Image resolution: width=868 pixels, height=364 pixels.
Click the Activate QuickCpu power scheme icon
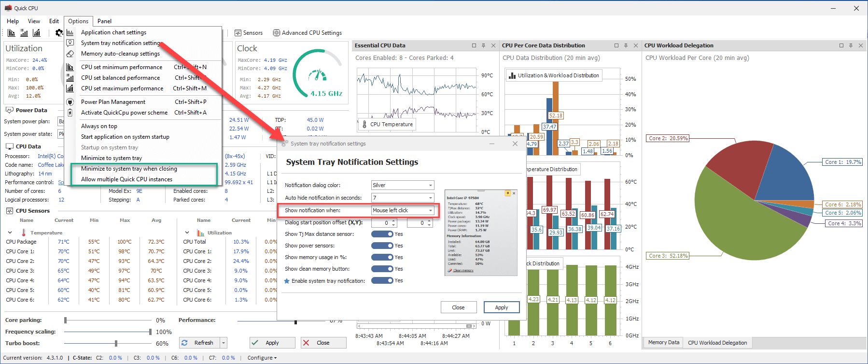pyautogui.click(x=70, y=113)
